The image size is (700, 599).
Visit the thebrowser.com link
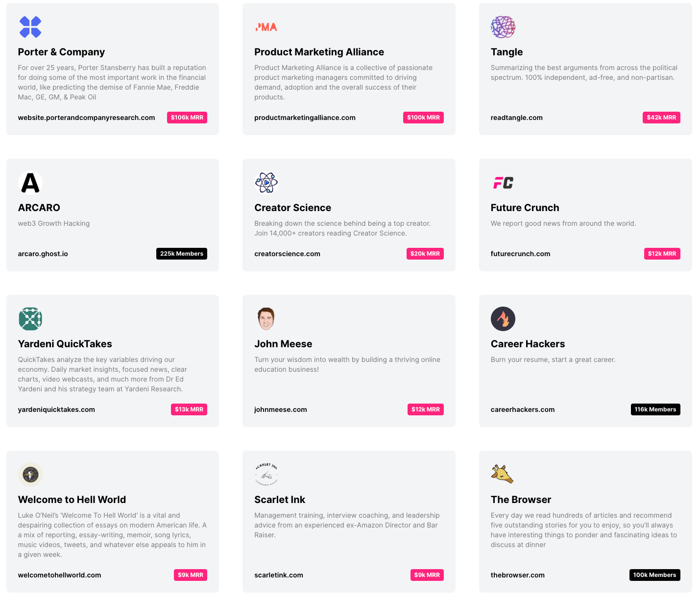click(x=518, y=575)
